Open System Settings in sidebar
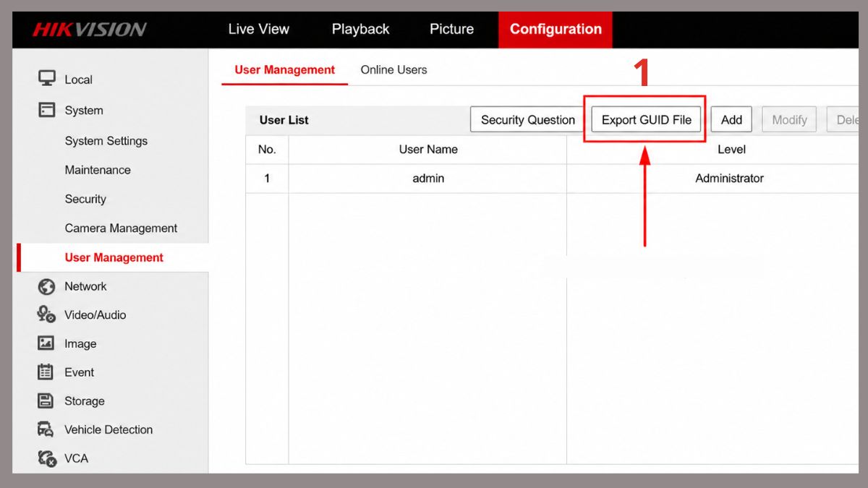This screenshot has height=488, width=868. click(106, 141)
